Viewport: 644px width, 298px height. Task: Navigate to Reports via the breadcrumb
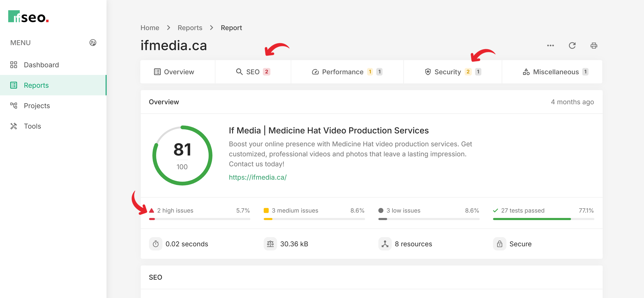pyautogui.click(x=190, y=28)
